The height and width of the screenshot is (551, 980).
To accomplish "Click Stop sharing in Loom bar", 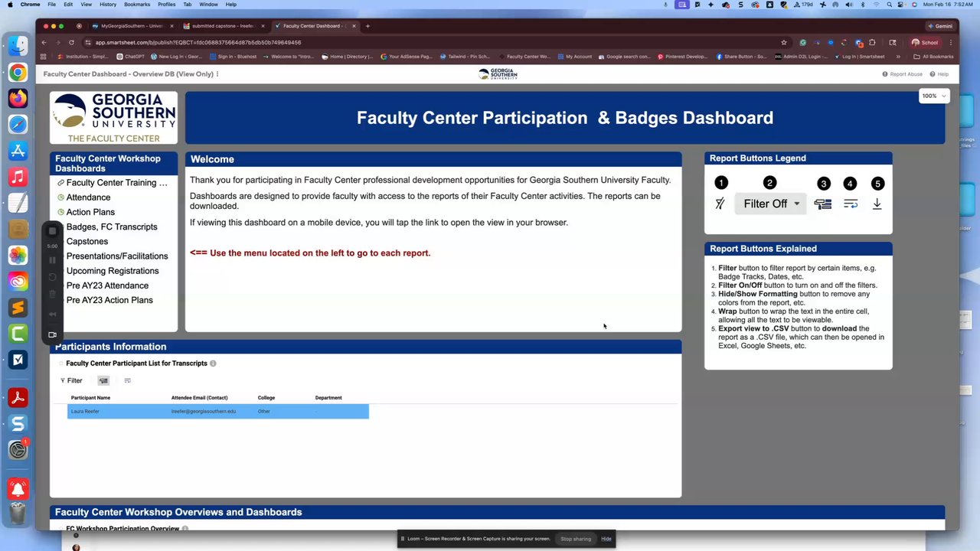I will coord(576,539).
